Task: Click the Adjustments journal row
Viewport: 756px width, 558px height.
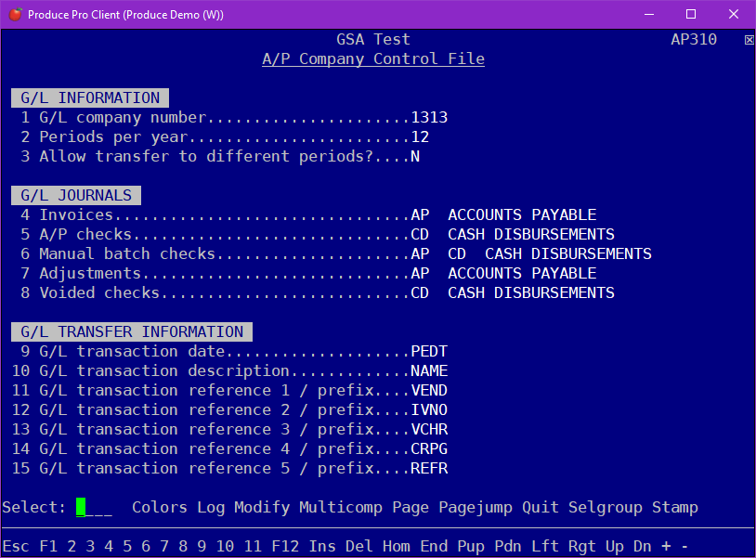Action: click(308, 273)
